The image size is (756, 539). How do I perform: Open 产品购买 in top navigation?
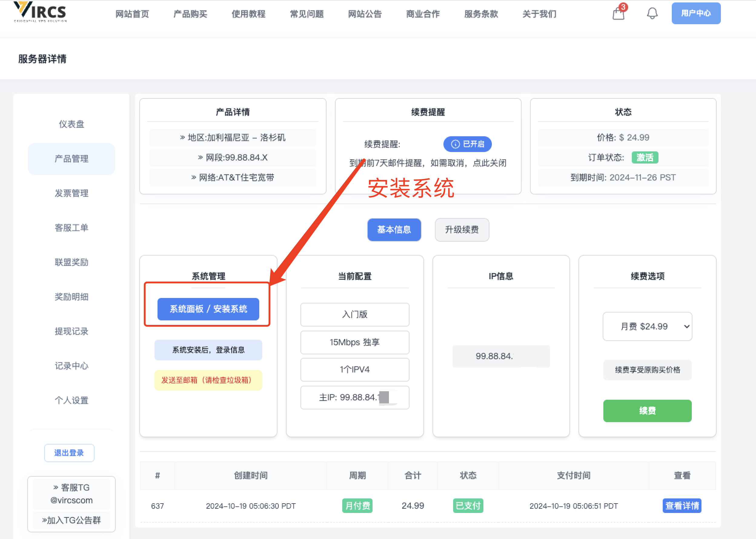(x=190, y=14)
